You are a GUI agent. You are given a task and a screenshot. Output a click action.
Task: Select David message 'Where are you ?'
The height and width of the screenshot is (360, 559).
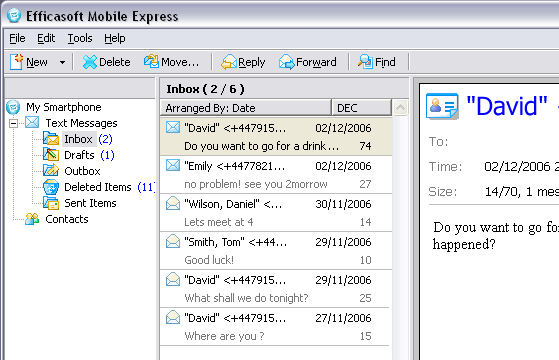pos(276,327)
